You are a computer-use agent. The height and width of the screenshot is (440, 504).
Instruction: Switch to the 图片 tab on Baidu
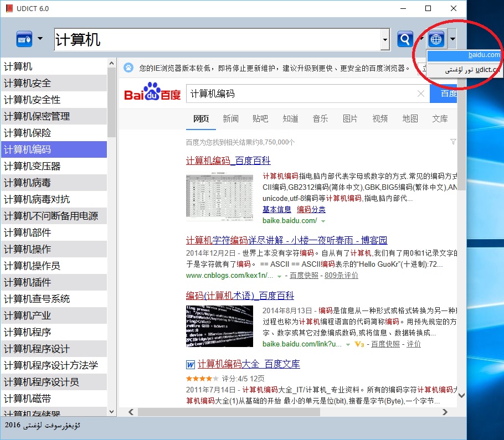[350, 118]
